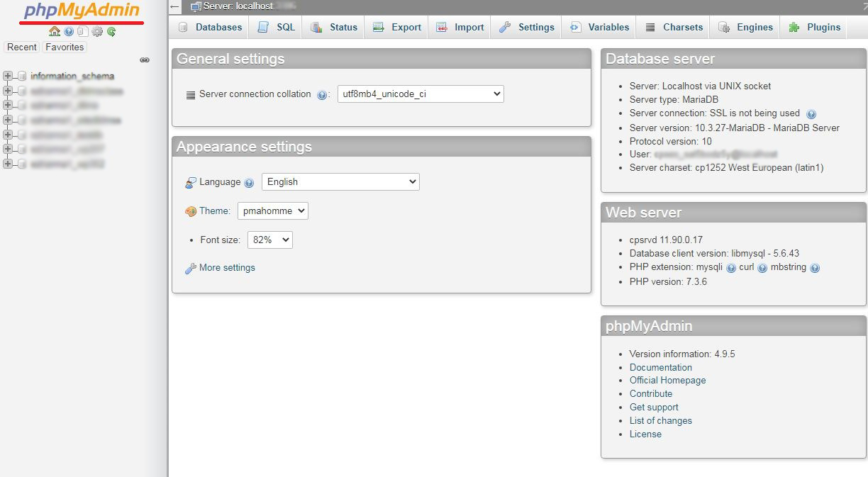
Task: Open help icon next to curl extension
Action: [x=762, y=269]
